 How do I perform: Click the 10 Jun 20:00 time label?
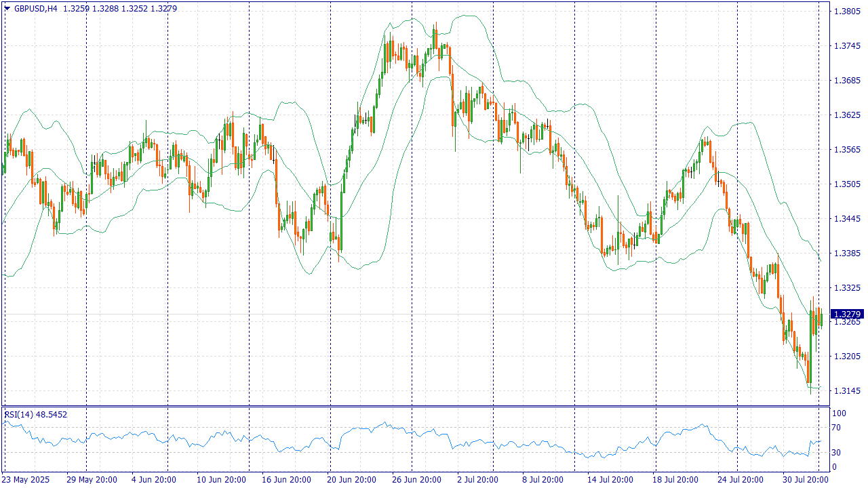pos(221,480)
